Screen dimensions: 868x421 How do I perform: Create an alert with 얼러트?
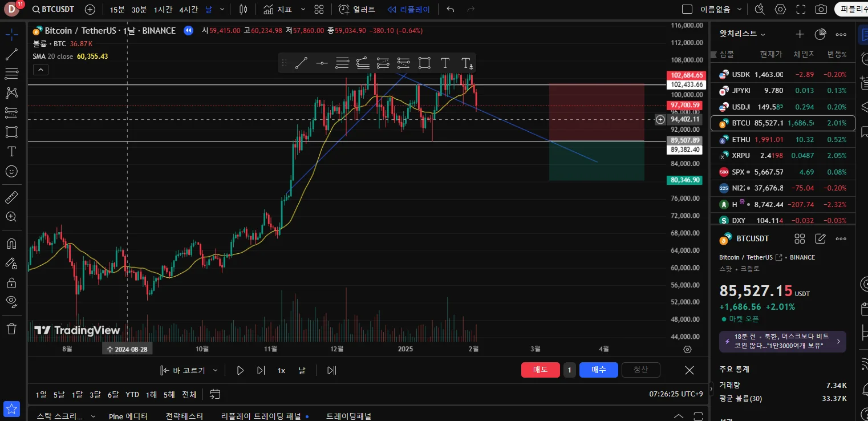point(357,10)
